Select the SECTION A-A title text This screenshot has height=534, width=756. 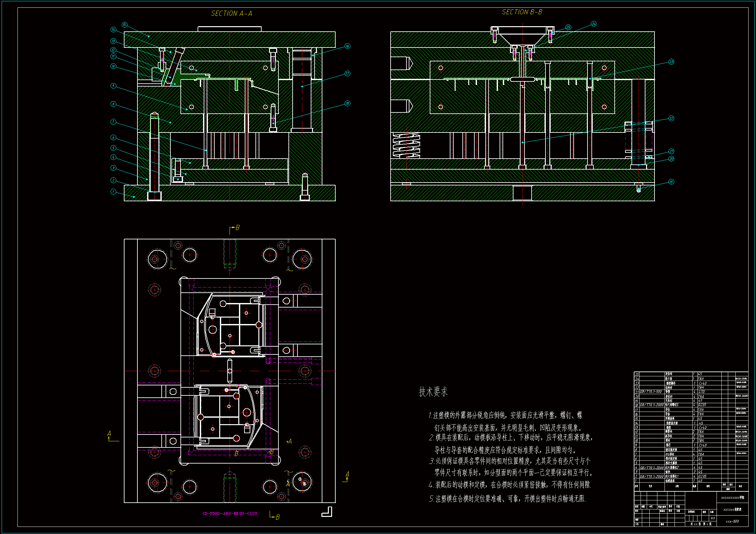[231, 14]
